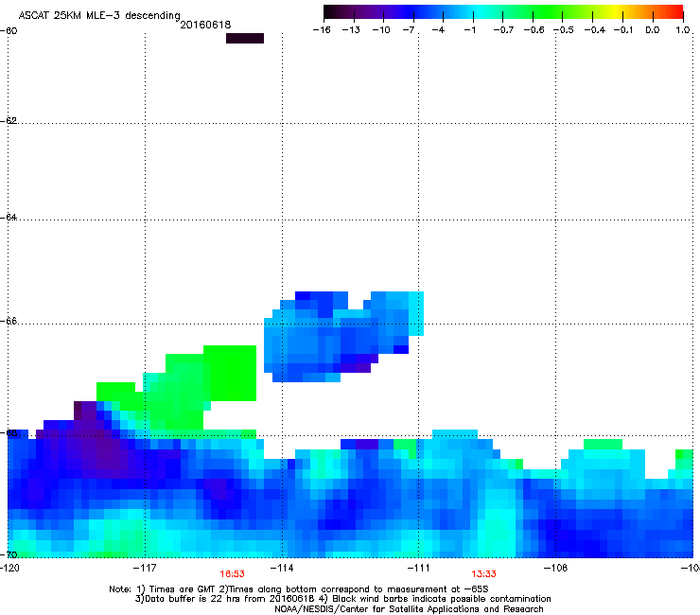Click the colorbar label -1
Viewport: 700px width, 615px height.
pos(469,30)
